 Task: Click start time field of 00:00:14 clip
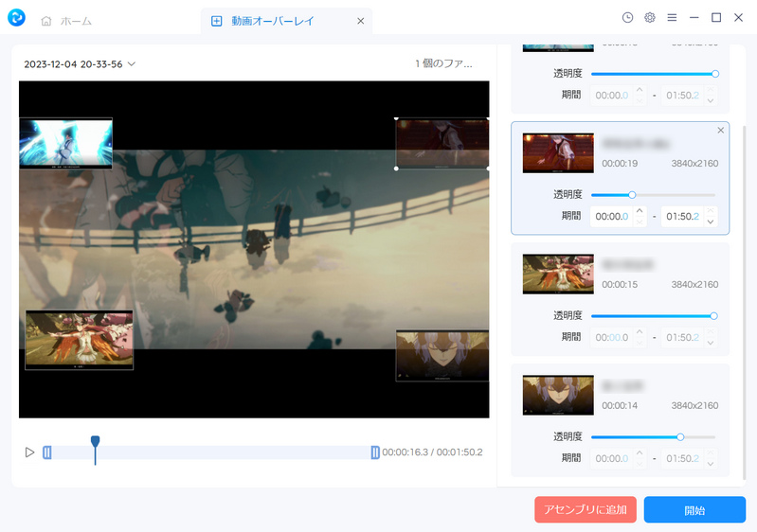pos(612,459)
